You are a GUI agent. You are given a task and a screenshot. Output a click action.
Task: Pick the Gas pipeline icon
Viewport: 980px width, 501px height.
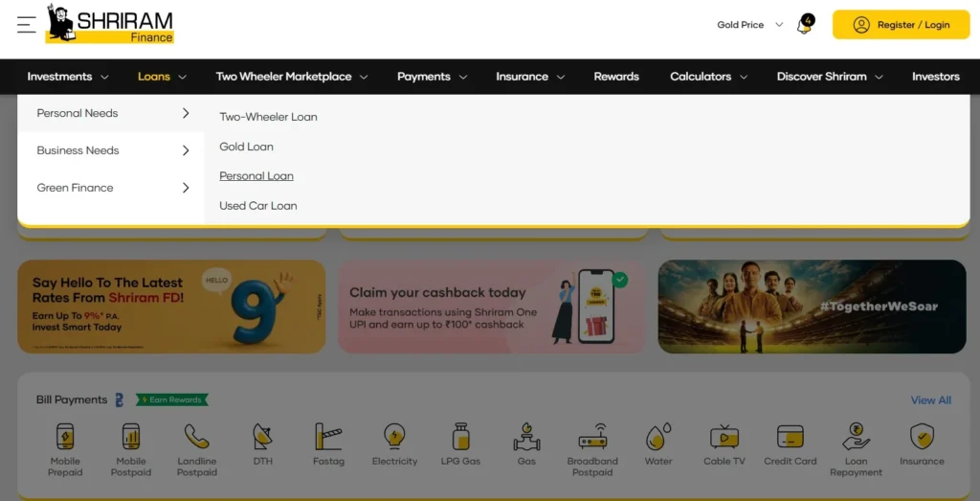pyautogui.click(x=526, y=437)
